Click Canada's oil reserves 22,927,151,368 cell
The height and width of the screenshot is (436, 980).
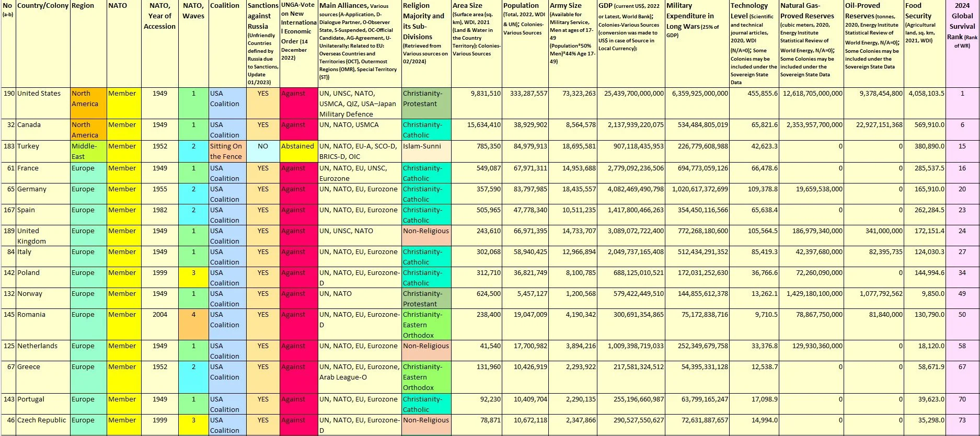pos(874,130)
